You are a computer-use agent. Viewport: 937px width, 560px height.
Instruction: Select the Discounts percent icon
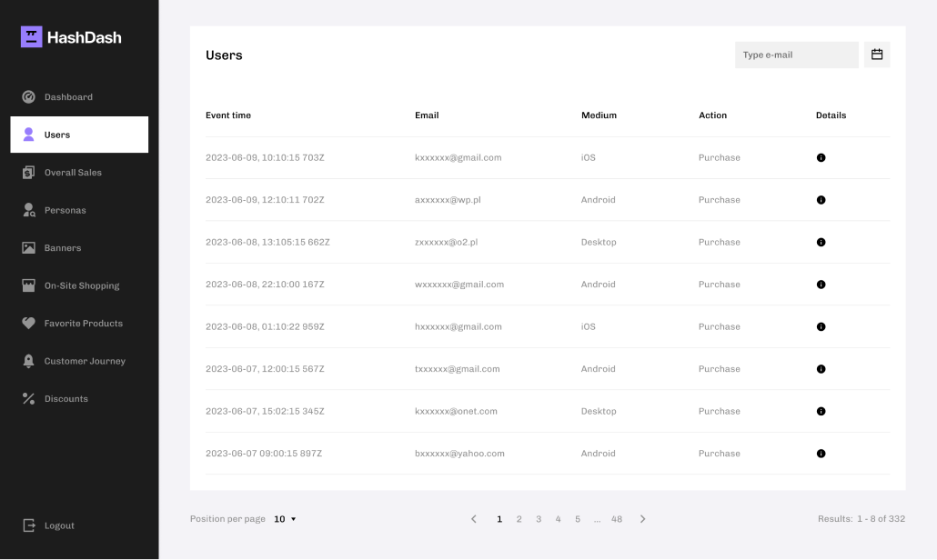pyautogui.click(x=28, y=398)
